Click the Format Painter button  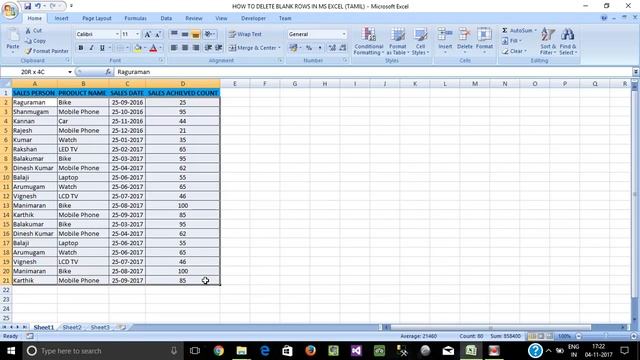[x=47, y=51]
